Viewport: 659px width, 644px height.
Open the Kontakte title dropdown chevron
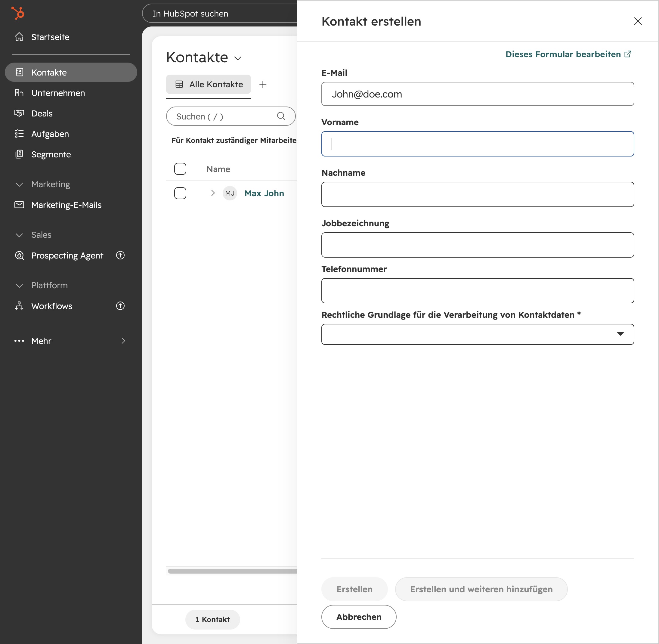pos(238,58)
